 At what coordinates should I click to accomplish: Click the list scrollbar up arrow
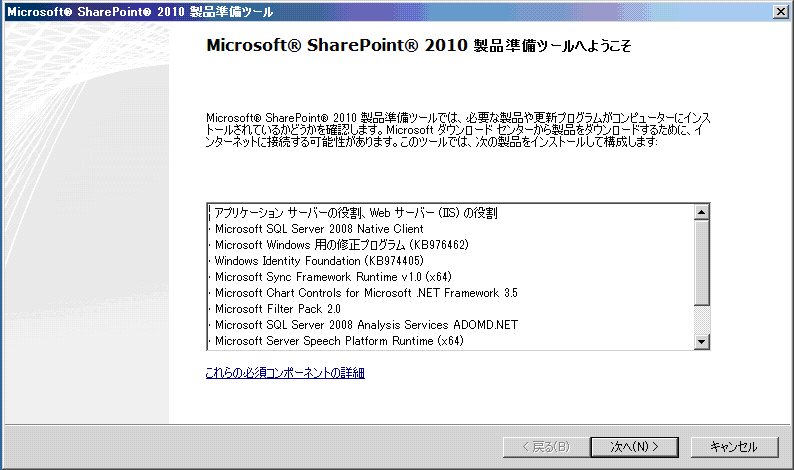click(x=701, y=212)
